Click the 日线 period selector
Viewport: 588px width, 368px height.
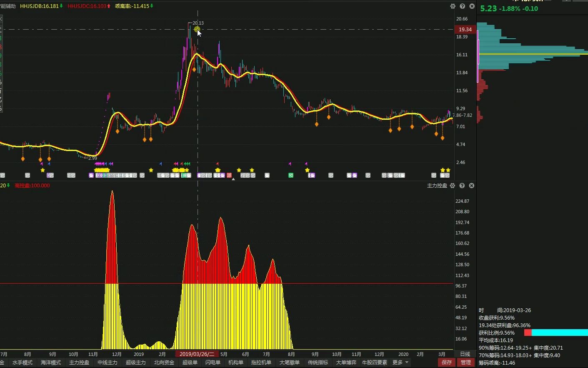point(465,354)
